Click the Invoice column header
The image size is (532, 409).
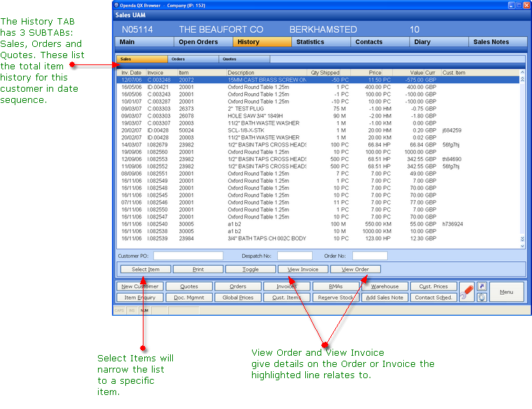(162, 73)
